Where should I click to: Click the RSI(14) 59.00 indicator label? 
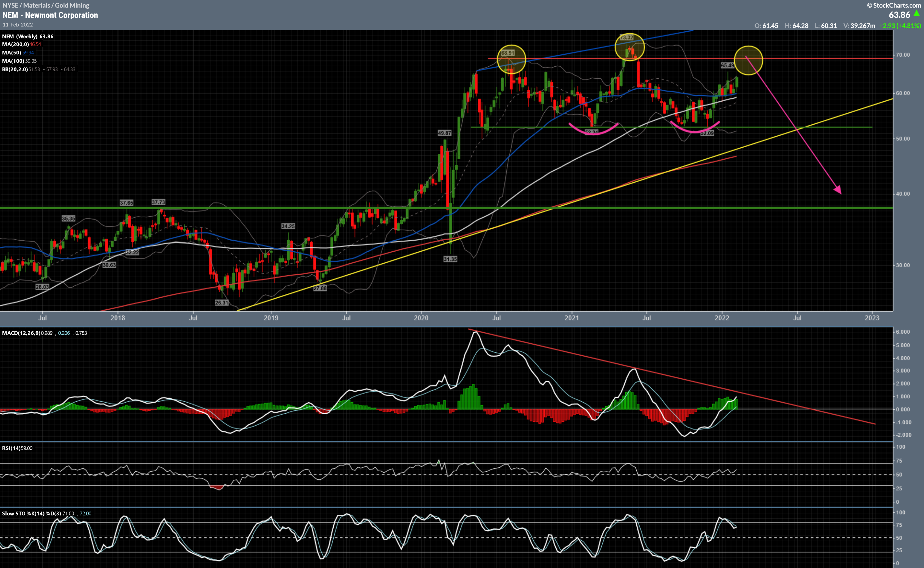coord(17,448)
